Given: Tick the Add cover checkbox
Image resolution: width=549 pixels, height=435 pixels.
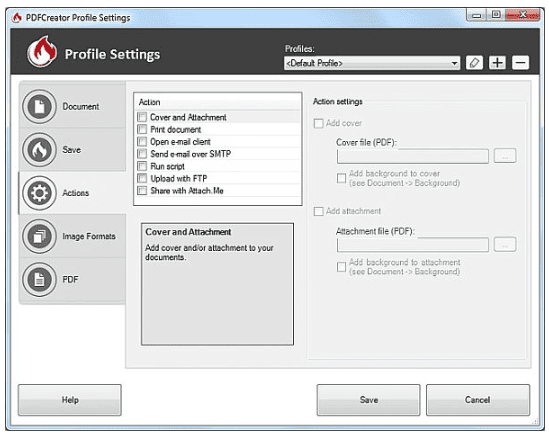Looking at the screenshot, I should 319,123.
